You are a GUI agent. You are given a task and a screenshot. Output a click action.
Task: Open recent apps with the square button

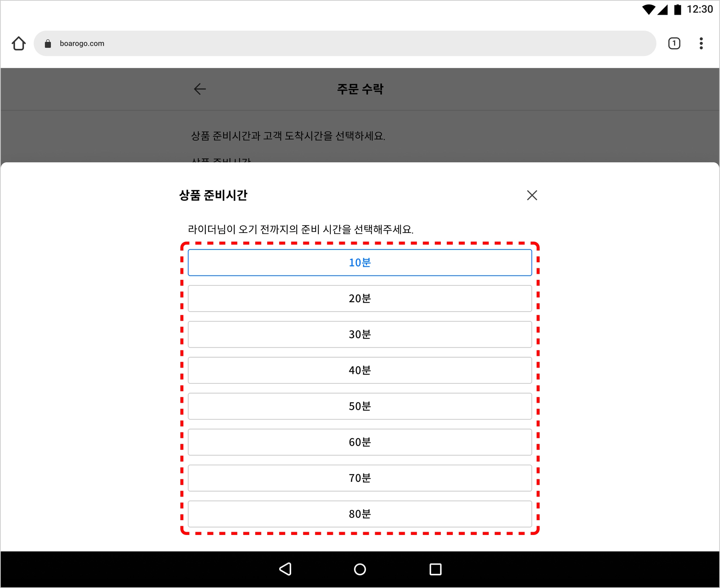[435, 569]
